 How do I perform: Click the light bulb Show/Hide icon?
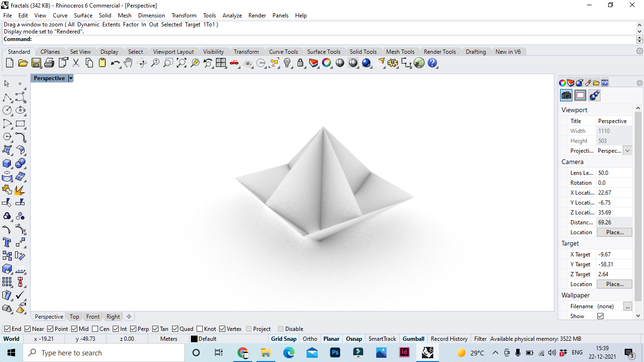pos(287,63)
